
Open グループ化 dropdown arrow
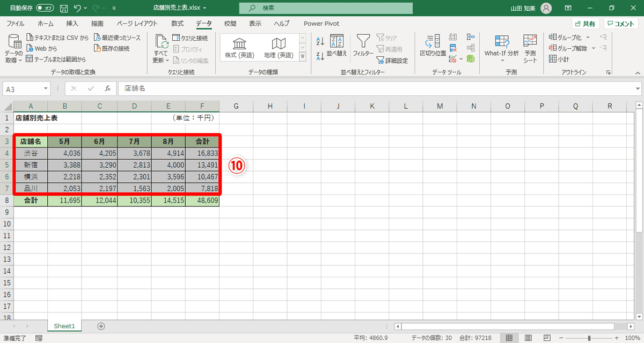tap(588, 38)
